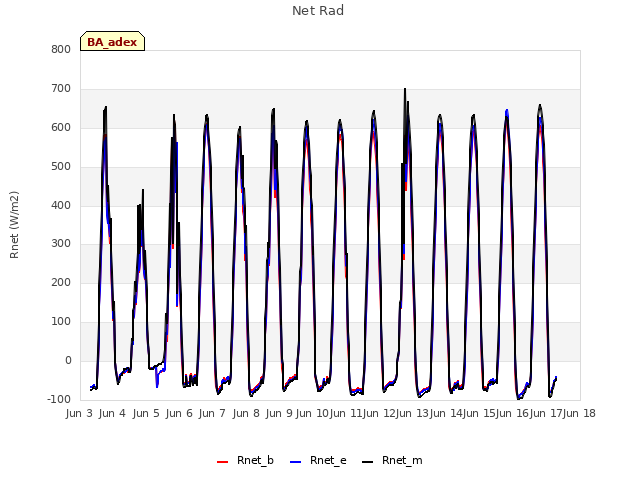The image size is (640, 480).
Task: Click the Jun 11 x-axis label
Action: click(x=346, y=413)
